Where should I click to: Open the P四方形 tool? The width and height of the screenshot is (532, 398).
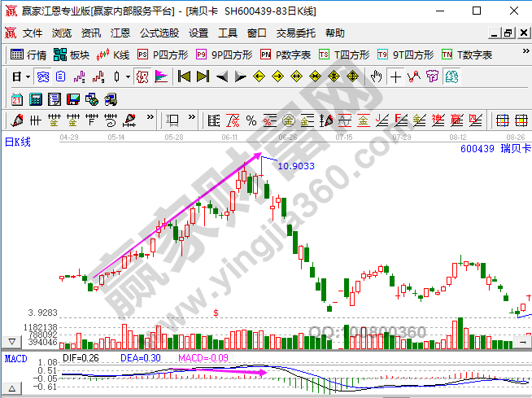click(x=163, y=55)
